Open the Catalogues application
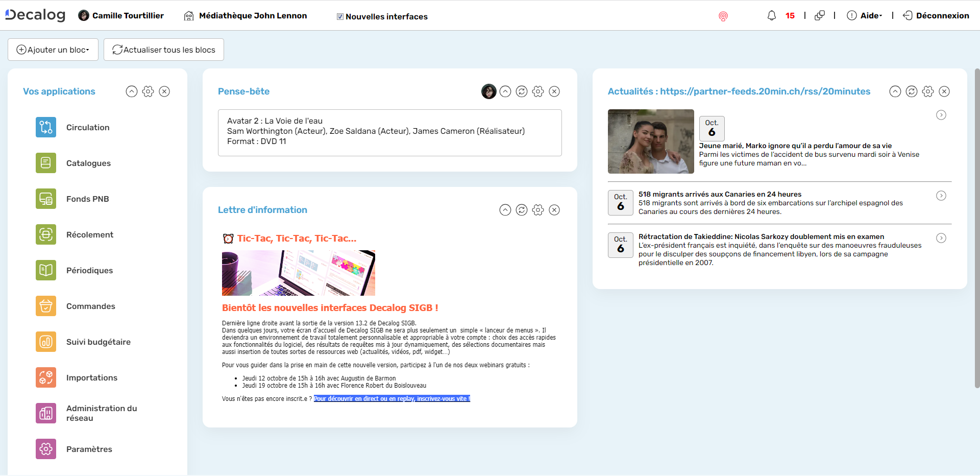This screenshot has width=980, height=476. 88,163
